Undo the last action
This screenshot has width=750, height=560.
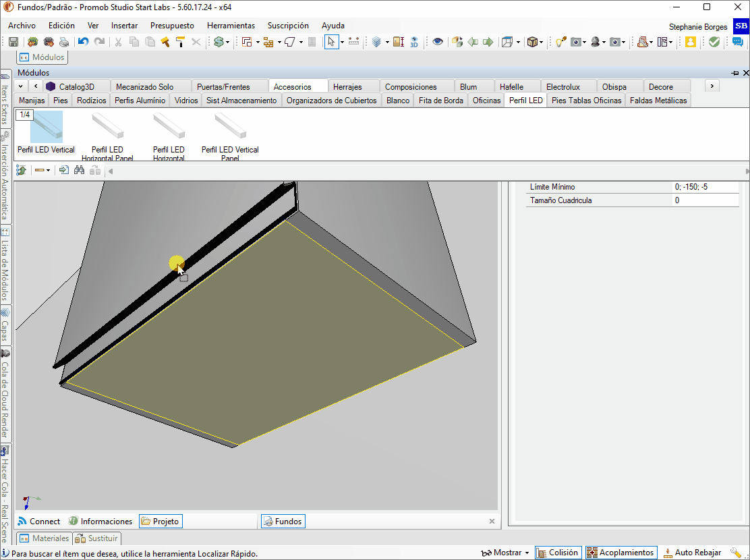[x=83, y=42]
